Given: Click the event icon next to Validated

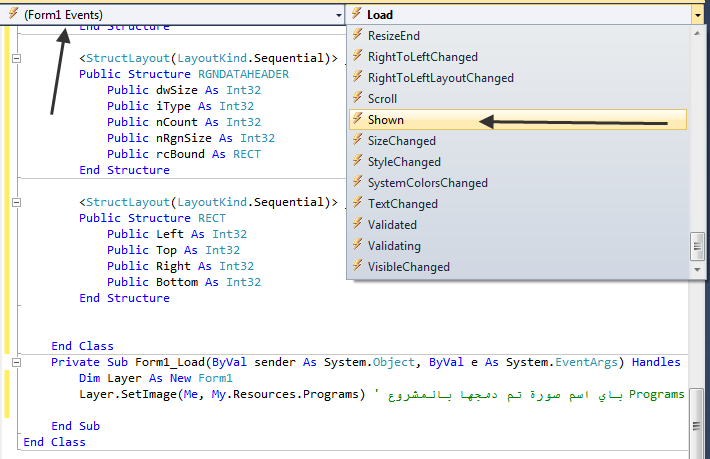Looking at the screenshot, I should pos(358,225).
